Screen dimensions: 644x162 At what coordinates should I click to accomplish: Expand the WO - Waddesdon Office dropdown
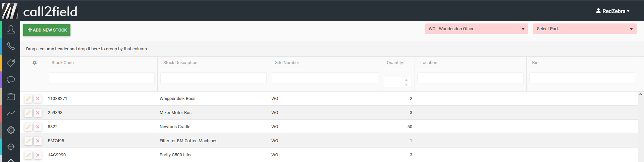point(476,29)
